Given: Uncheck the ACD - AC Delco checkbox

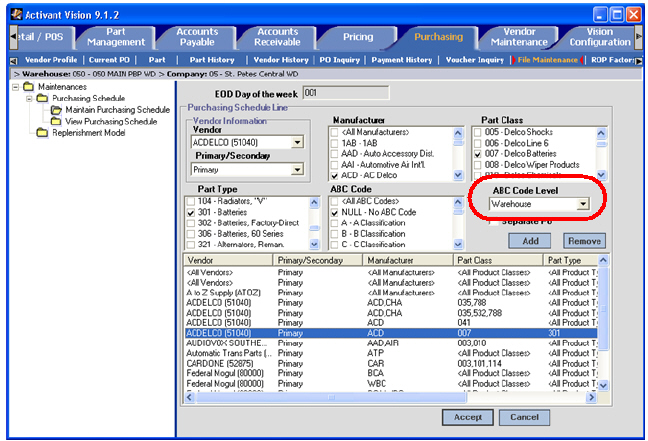Looking at the screenshot, I should 334,176.
